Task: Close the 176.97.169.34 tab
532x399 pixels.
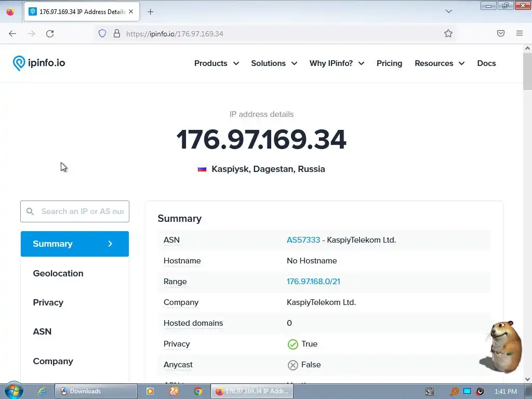Action: [131, 11]
